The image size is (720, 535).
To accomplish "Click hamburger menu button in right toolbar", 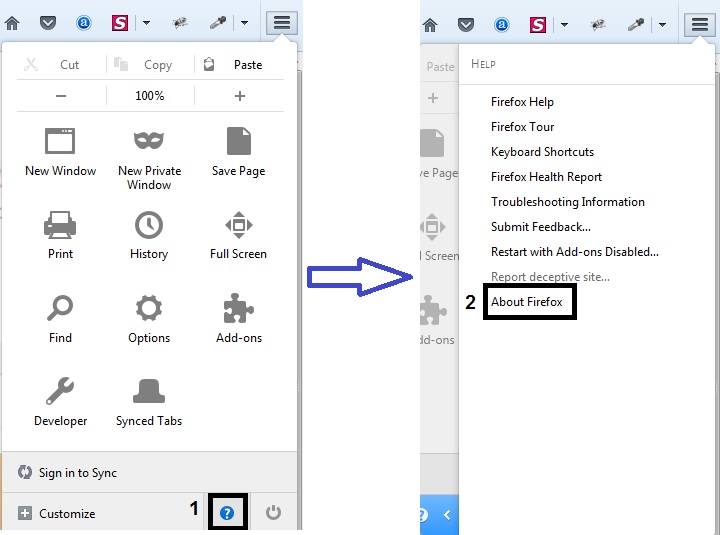I will [700, 24].
